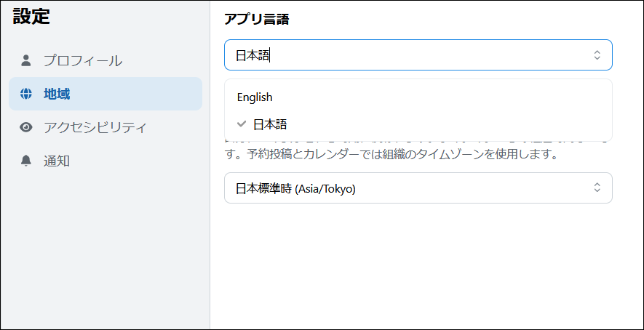Open the プロフィール settings section

pos(106,60)
